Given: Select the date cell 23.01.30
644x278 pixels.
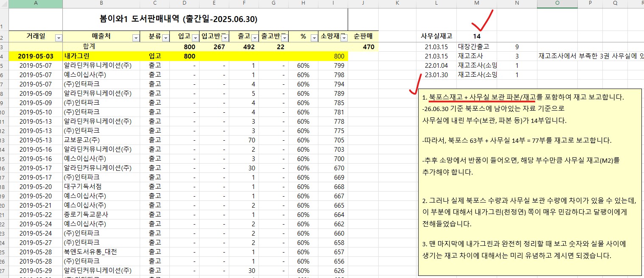Looking at the screenshot, I should pos(436,75).
